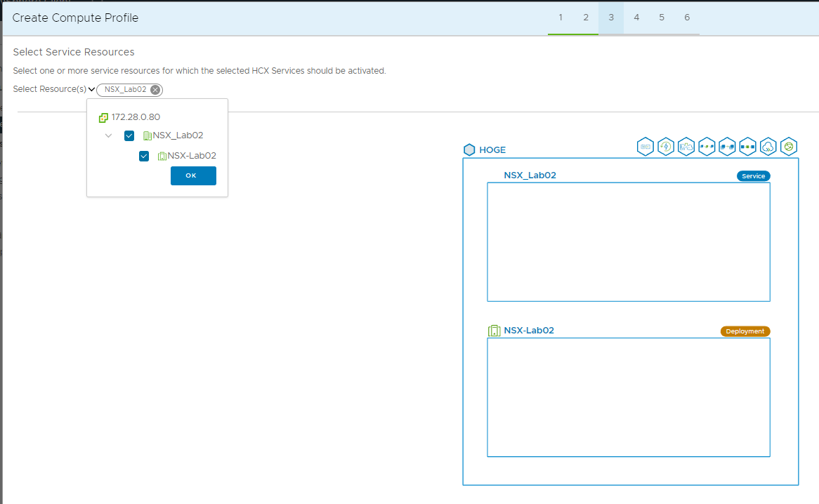Click inside the NSX_Lab02 service resource box

629,241
